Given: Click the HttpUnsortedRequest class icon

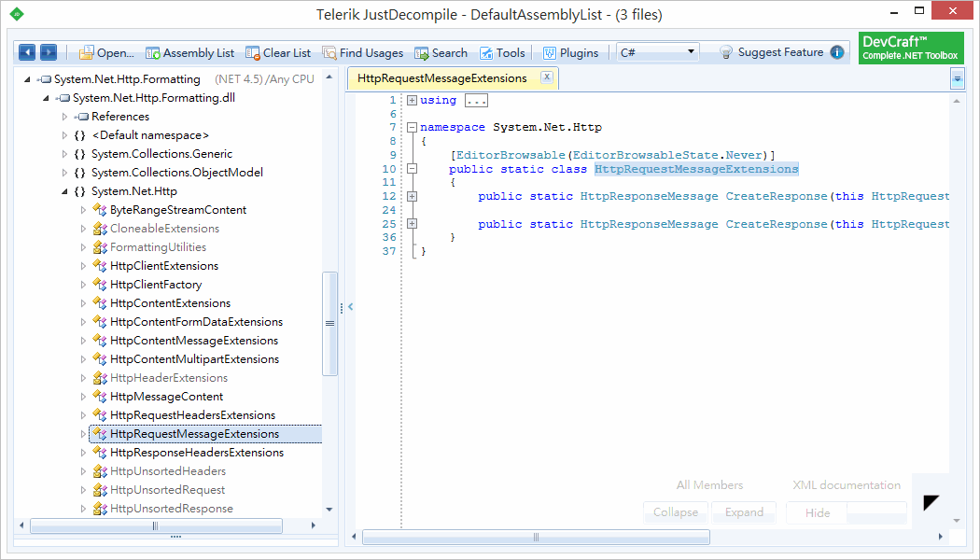Looking at the screenshot, I should click(x=99, y=491).
